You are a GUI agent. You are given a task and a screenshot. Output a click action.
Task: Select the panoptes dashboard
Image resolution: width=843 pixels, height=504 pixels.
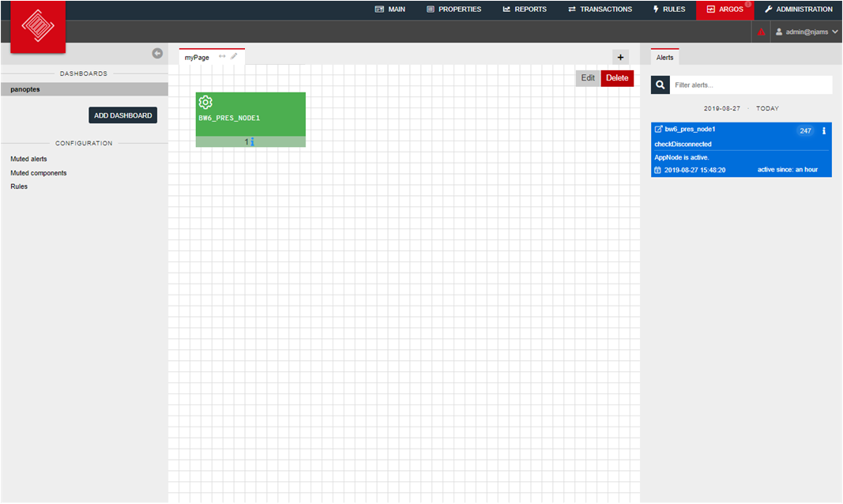85,89
